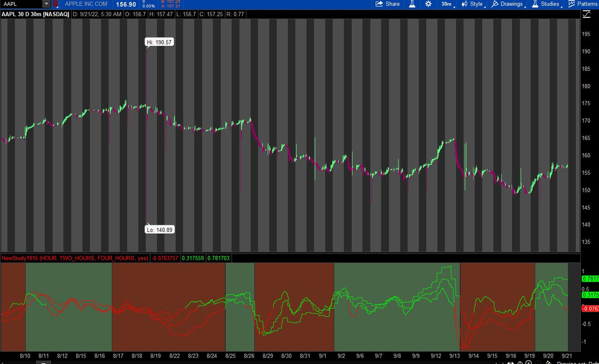Click the double-arrow fast pan icon at bottom
Viewport: 599px width, 364px height.
[510, 362]
